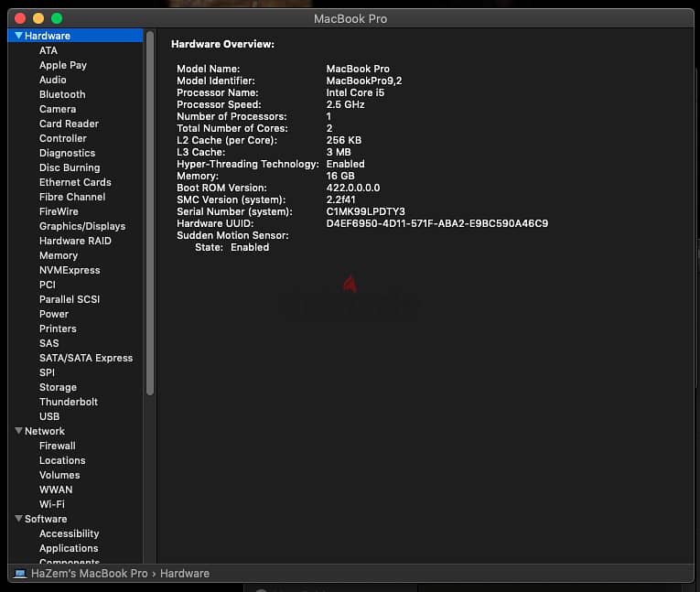Select WWAN entry
Screen dimensions: 700x592
pos(56,490)
